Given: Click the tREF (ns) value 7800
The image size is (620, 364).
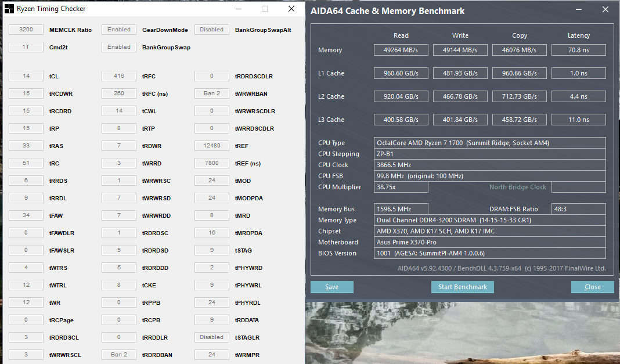Looking at the screenshot, I should pos(211,163).
